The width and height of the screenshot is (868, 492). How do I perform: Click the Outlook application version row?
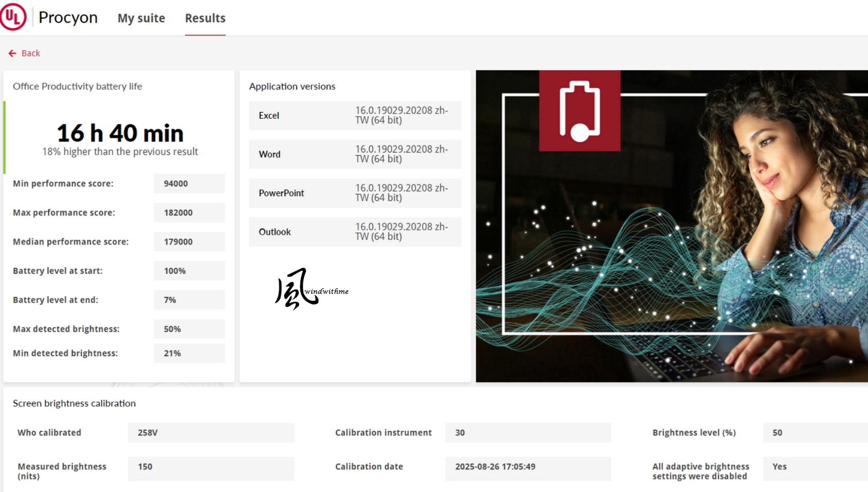click(x=355, y=232)
